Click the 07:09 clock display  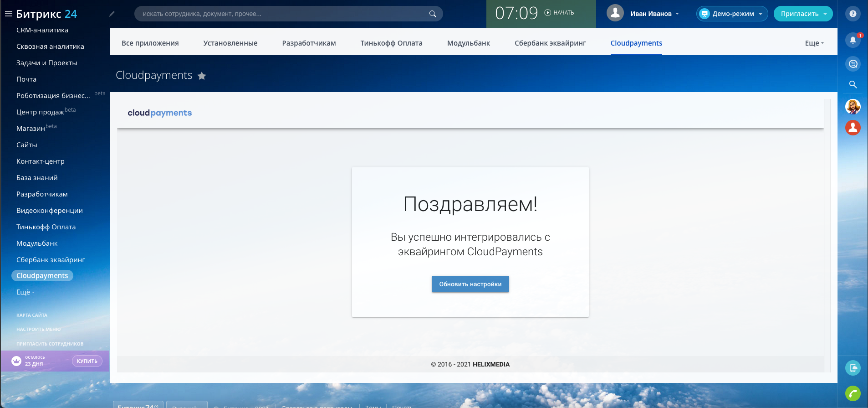click(x=516, y=13)
